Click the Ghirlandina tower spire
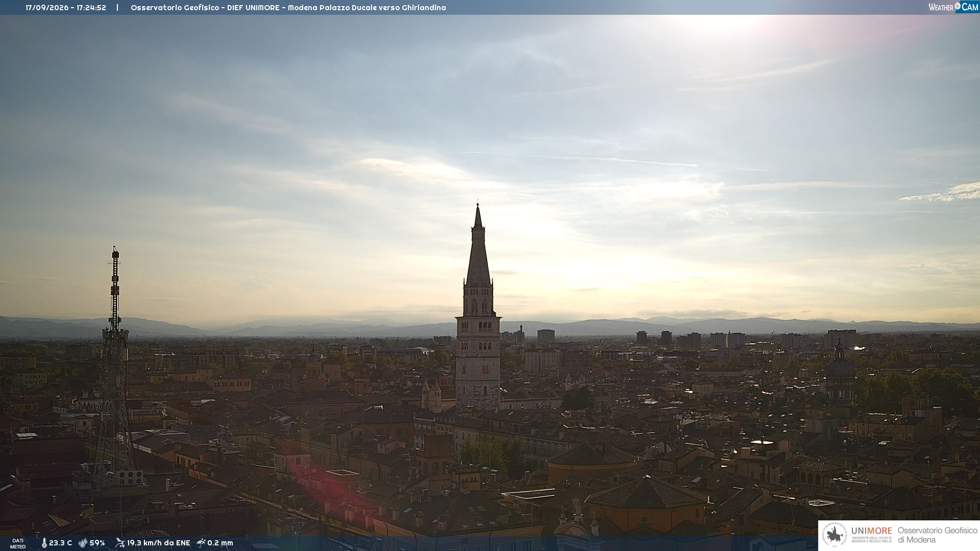The width and height of the screenshot is (980, 551). coord(478,245)
